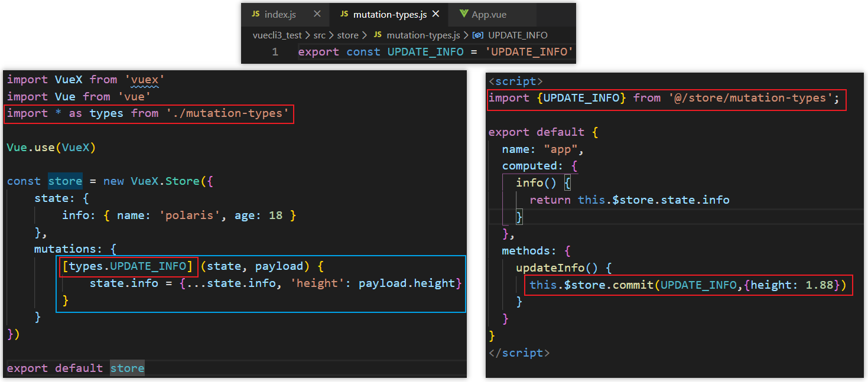Click the './mutation-types' import path string
The width and height of the screenshot is (868, 382).
coord(227,113)
